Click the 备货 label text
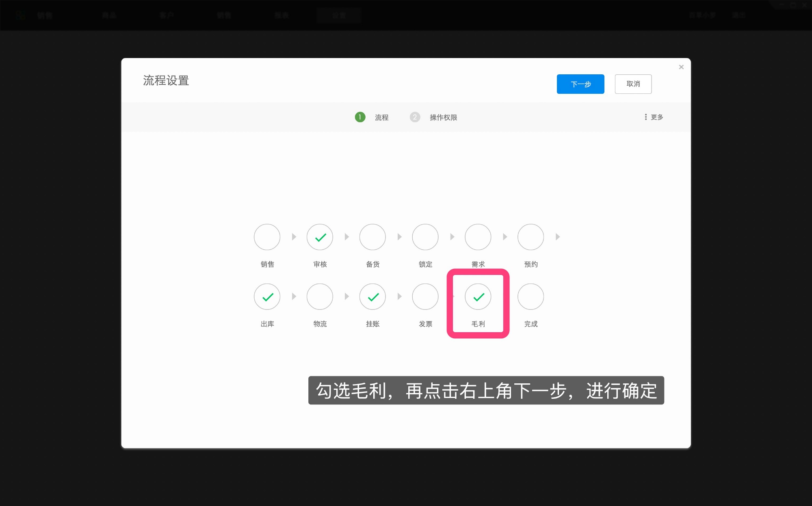The width and height of the screenshot is (812, 506). [373, 264]
